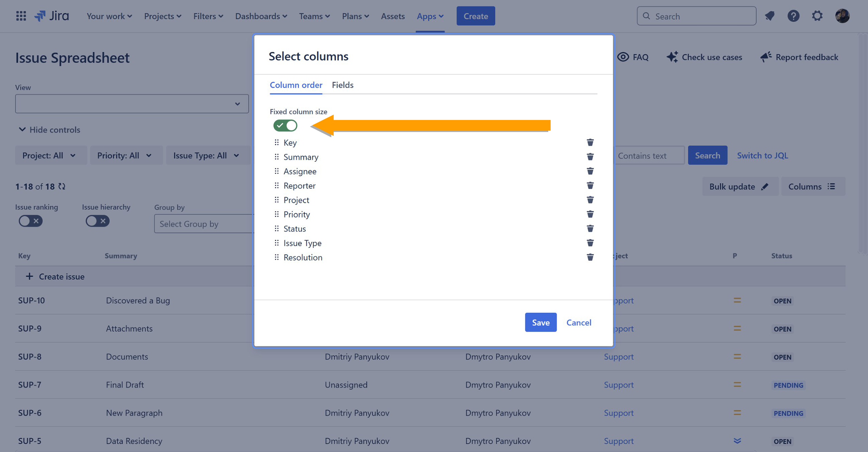The width and height of the screenshot is (868, 452).
Task: Disable the Fixed column size toggle
Action: 285,125
